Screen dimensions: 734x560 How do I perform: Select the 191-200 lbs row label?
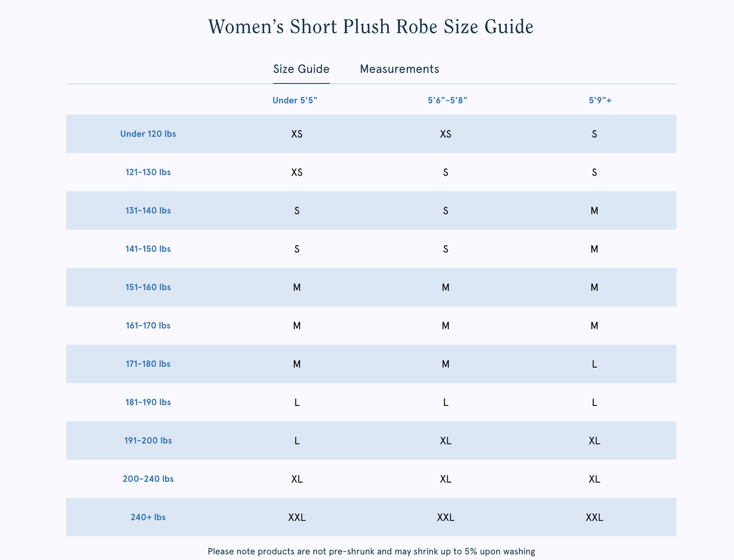click(148, 441)
